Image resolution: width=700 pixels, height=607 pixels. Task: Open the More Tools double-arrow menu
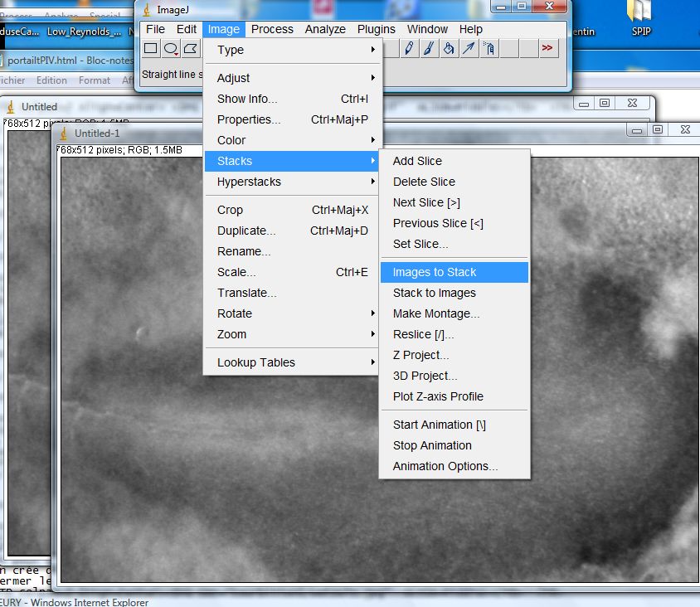pyautogui.click(x=547, y=49)
